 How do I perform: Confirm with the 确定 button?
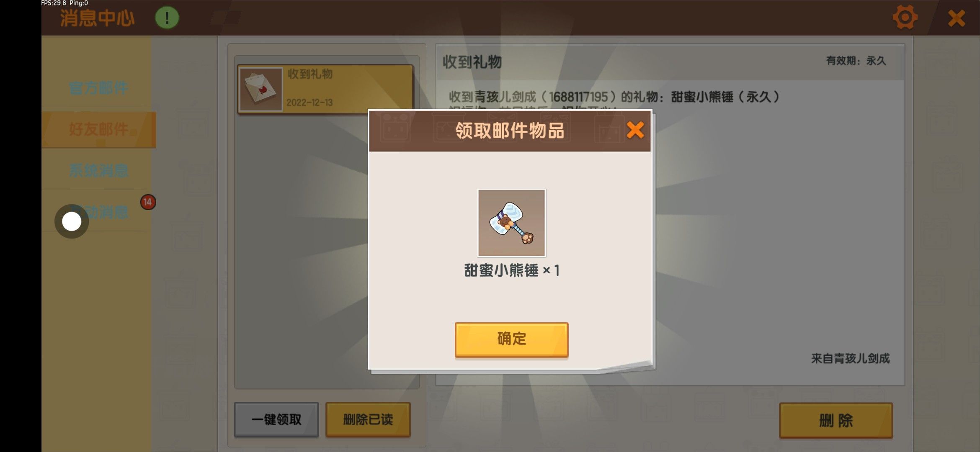(x=512, y=339)
